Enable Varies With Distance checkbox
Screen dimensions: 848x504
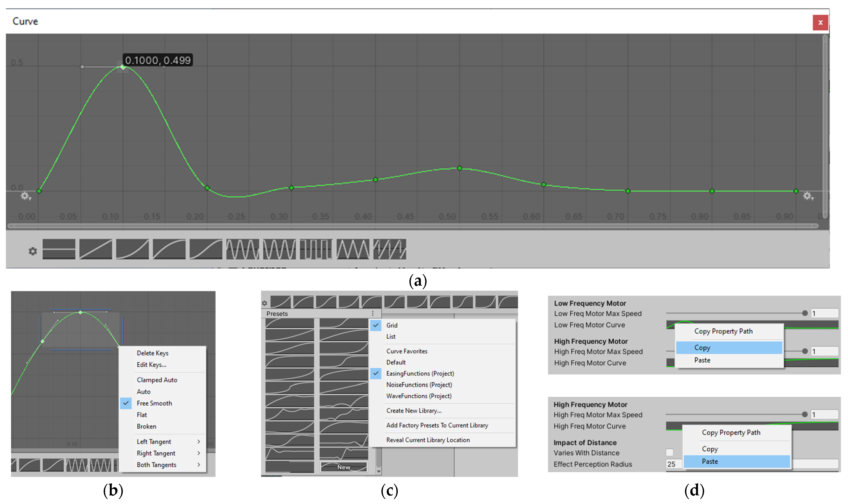coord(669,452)
